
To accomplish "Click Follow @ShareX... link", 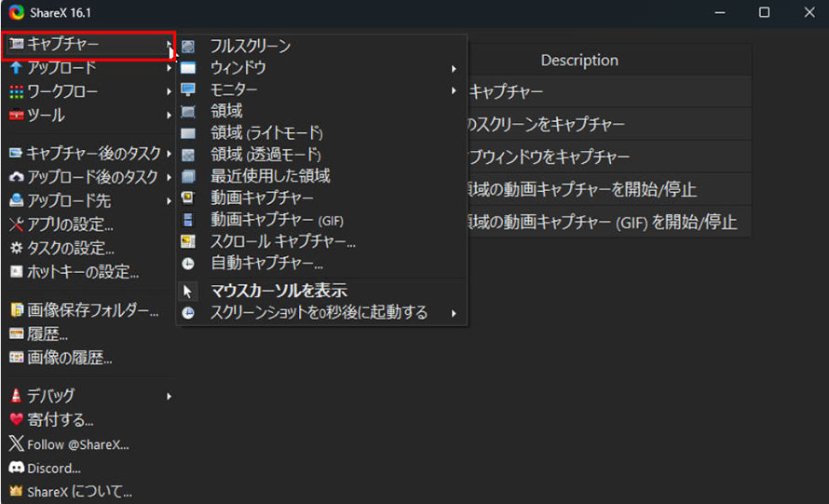I will coord(77,444).
